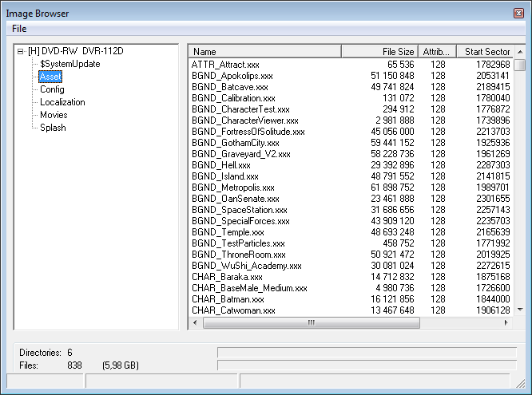Click file size value 65 536
Viewport: 532px width, 395px height.
click(401, 65)
